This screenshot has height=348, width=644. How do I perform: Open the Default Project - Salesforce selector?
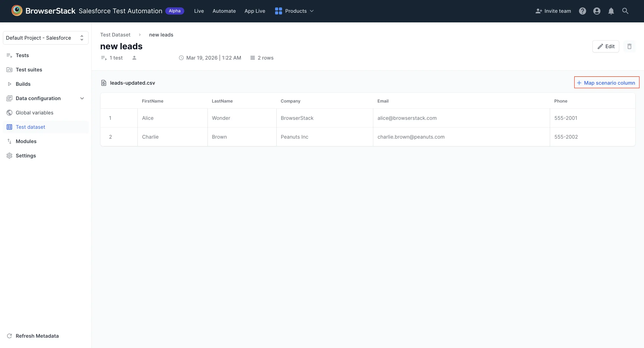coord(45,38)
